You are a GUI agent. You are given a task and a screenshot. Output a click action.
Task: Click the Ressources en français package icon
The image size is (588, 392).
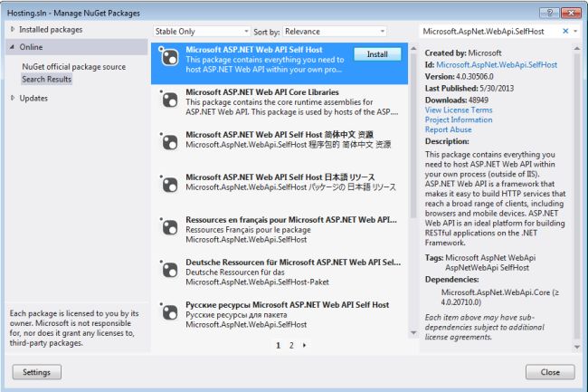tap(169, 227)
